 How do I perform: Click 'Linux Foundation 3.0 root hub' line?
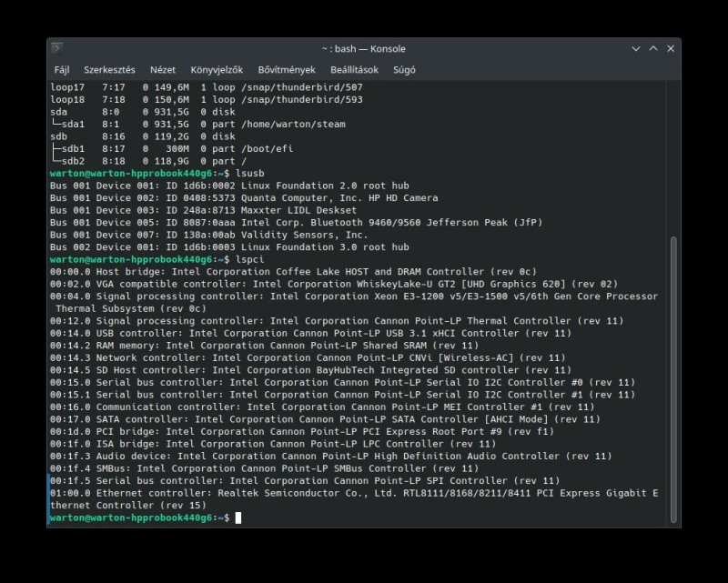pos(230,247)
